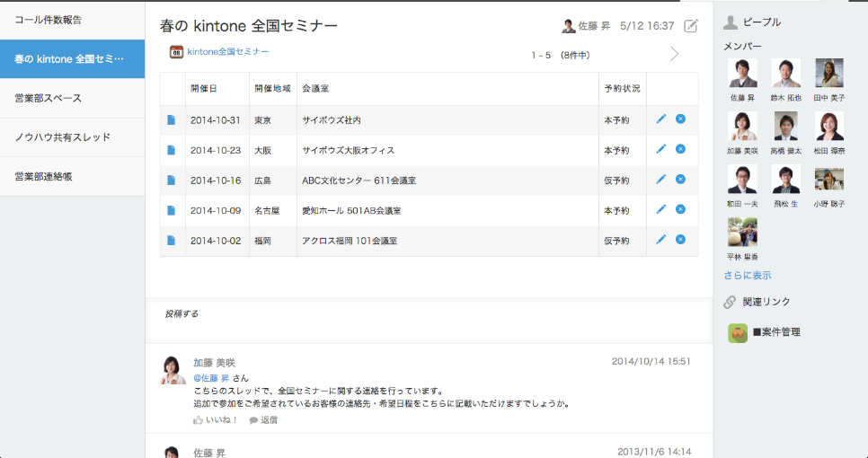The width and height of the screenshot is (868, 458).
Task: Delete the 名古屋 record with the x icon
Action: point(680,209)
